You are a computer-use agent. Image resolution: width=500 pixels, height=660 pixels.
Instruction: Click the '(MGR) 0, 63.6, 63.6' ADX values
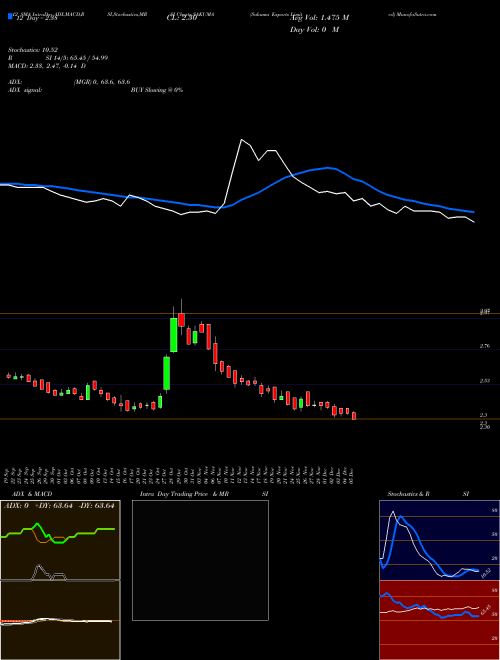point(101,82)
